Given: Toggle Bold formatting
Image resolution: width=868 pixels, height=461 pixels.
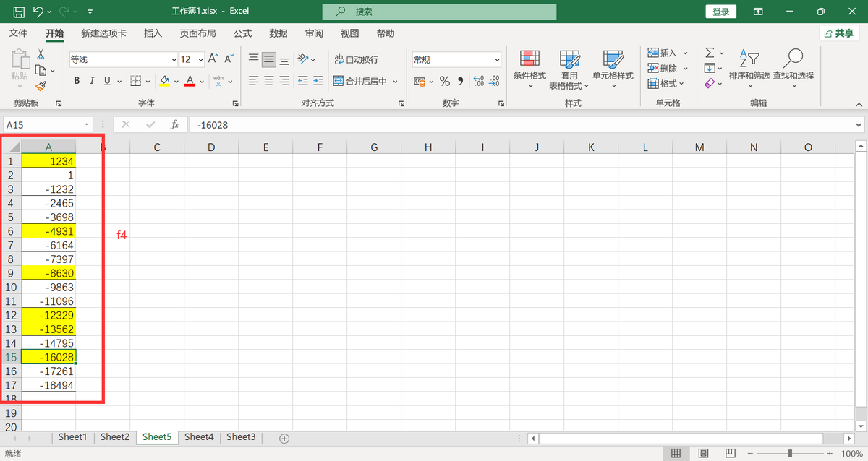Looking at the screenshot, I should pos(77,81).
